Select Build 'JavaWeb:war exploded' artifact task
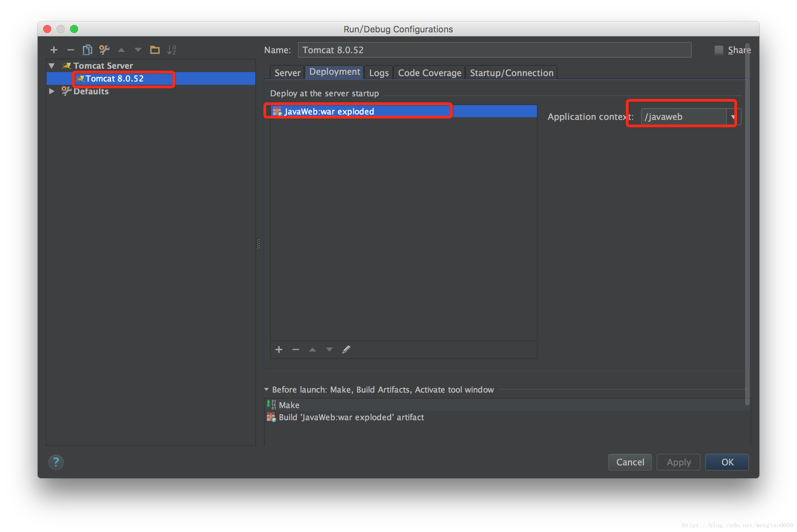Image resolution: width=797 pixels, height=532 pixels. 507,417
